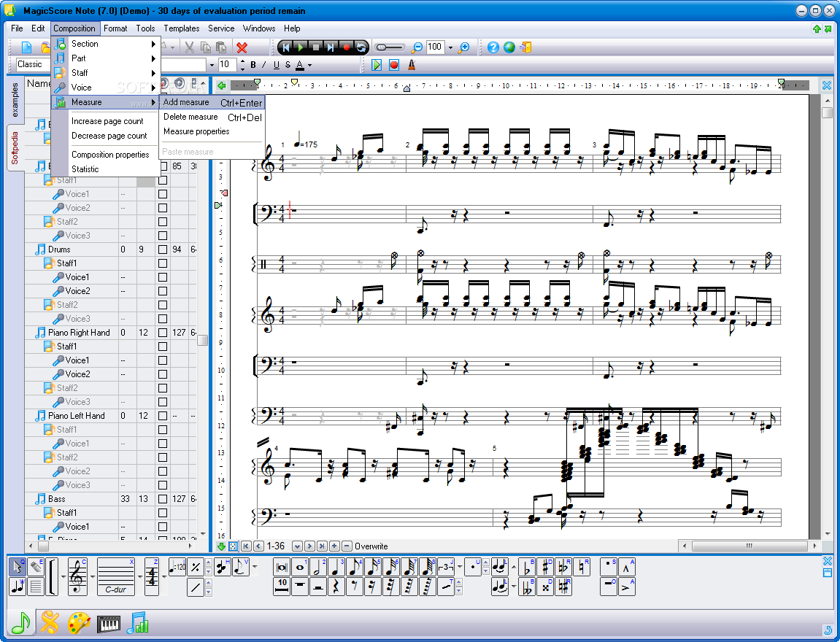Select the whole note duration
The height and width of the screenshot is (642, 840).
[299, 567]
